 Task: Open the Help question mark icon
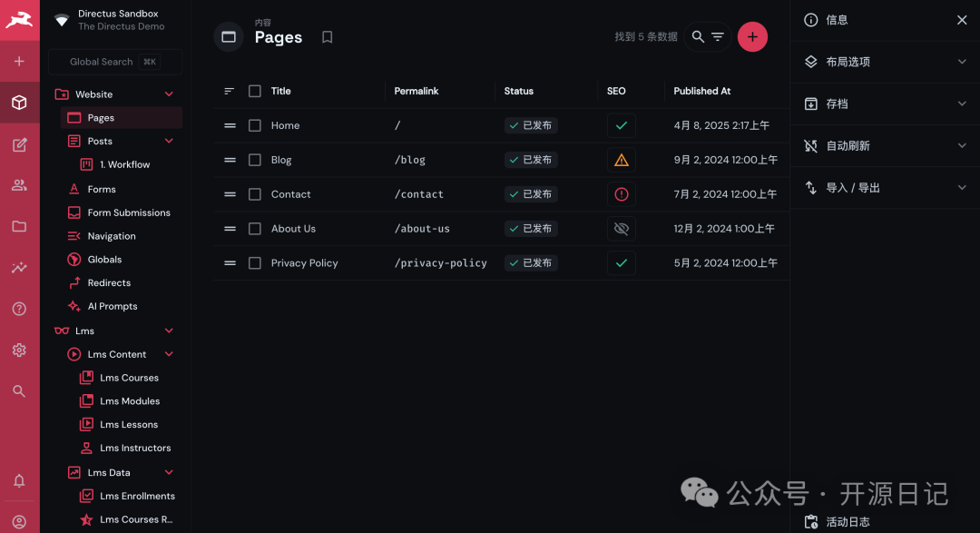(19, 309)
